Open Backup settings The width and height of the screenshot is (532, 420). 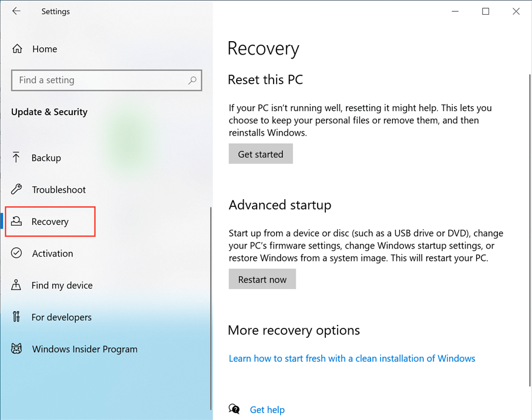46,158
